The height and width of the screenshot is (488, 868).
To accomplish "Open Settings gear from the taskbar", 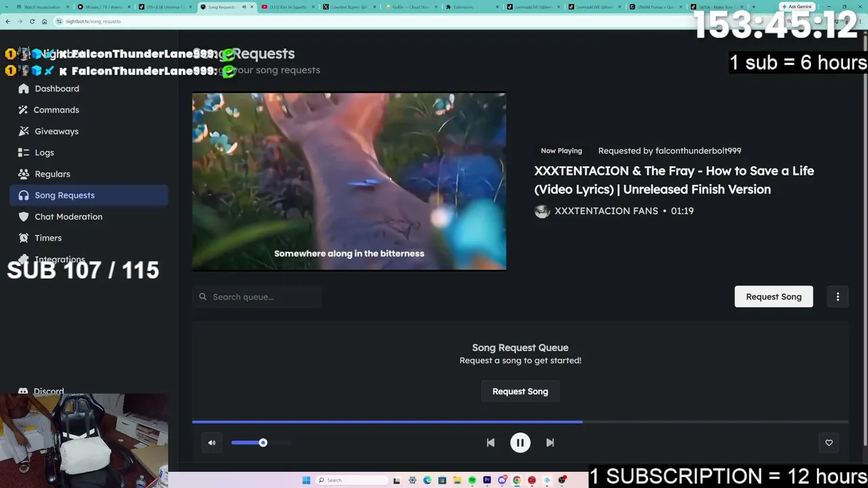I will pos(412,481).
